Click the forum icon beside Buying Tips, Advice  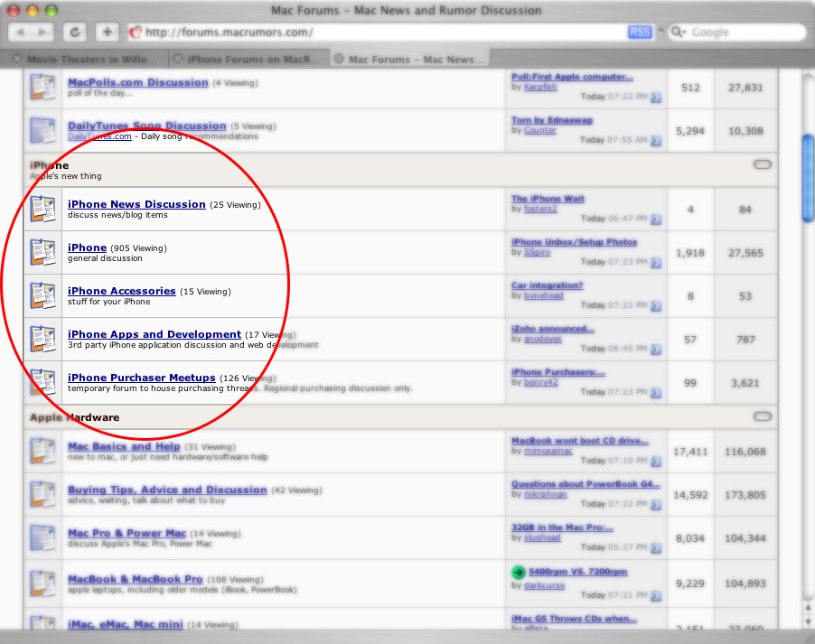[x=42, y=494]
